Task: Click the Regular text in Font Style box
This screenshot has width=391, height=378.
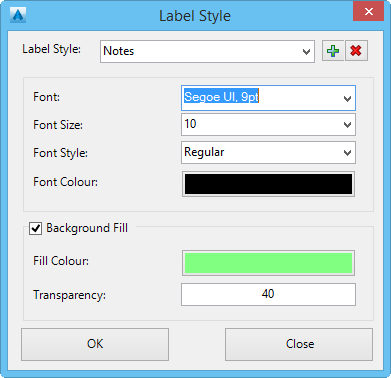Action: (x=204, y=152)
